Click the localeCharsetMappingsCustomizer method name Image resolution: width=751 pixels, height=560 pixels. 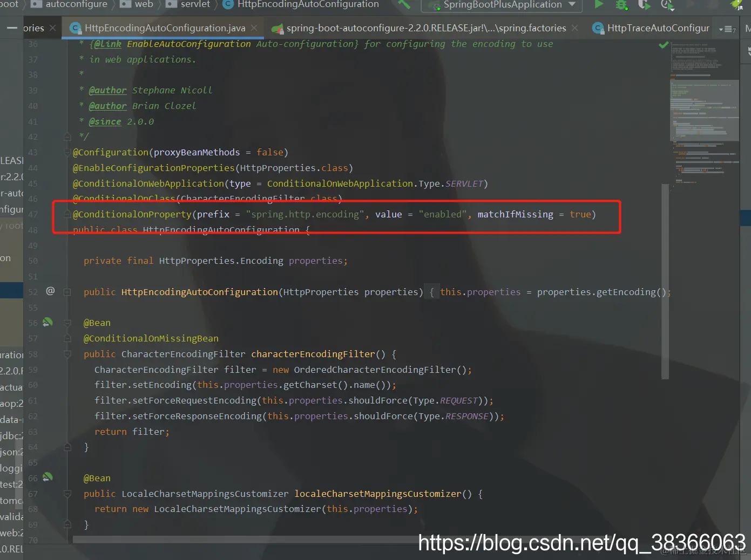[377, 494]
